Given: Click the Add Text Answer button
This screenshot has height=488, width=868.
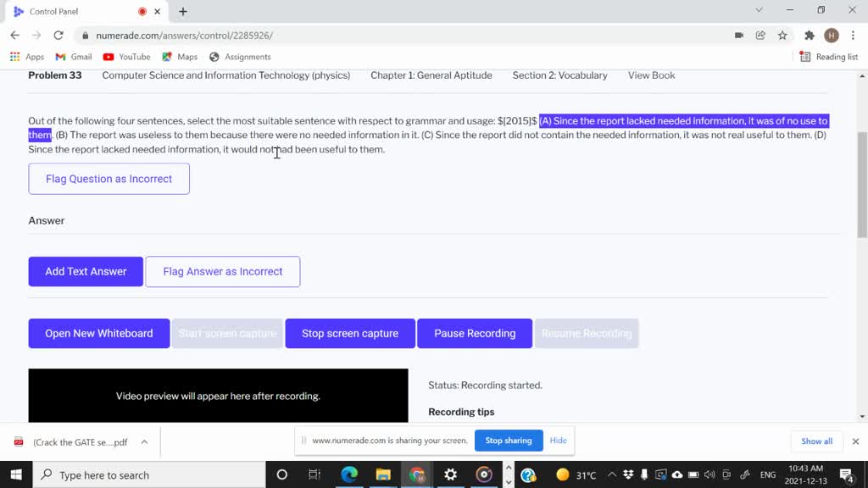Looking at the screenshot, I should coord(86,271).
